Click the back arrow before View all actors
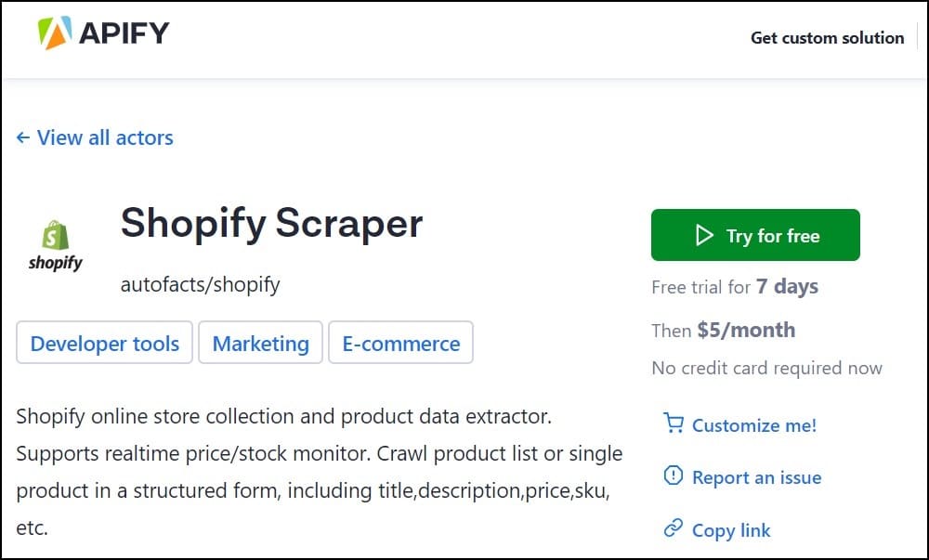Viewport: 929px width, 560px height. (23, 138)
